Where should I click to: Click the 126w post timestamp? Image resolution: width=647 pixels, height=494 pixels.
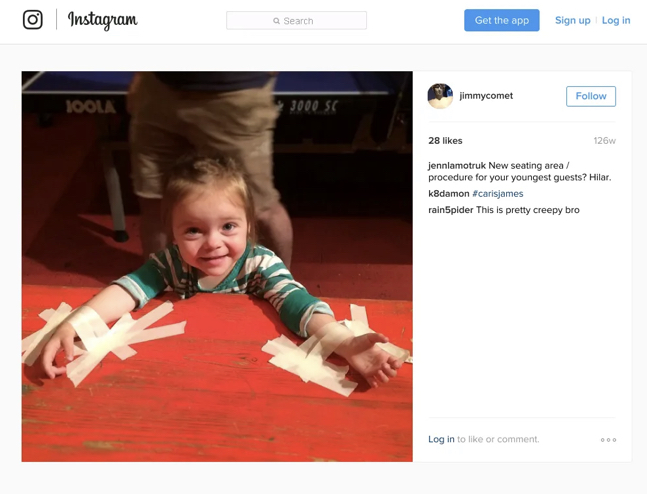coord(604,141)
